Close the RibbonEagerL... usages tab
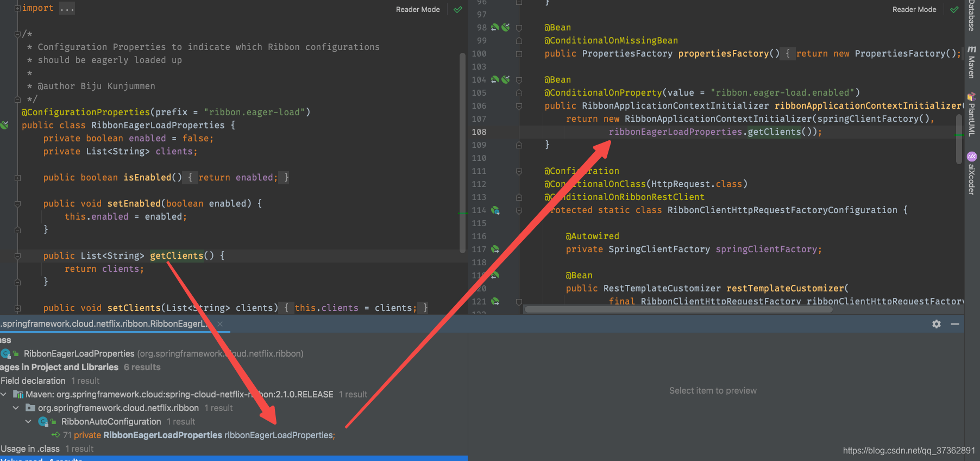 coord(220,324)
